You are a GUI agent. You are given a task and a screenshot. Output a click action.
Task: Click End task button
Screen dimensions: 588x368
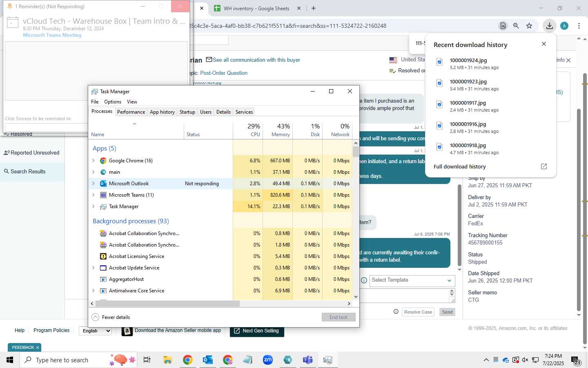(339, 317)
